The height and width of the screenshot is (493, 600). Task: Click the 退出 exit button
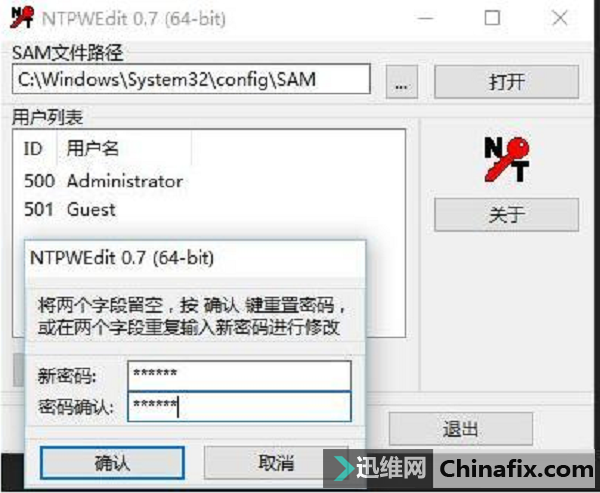coord(461,429)
